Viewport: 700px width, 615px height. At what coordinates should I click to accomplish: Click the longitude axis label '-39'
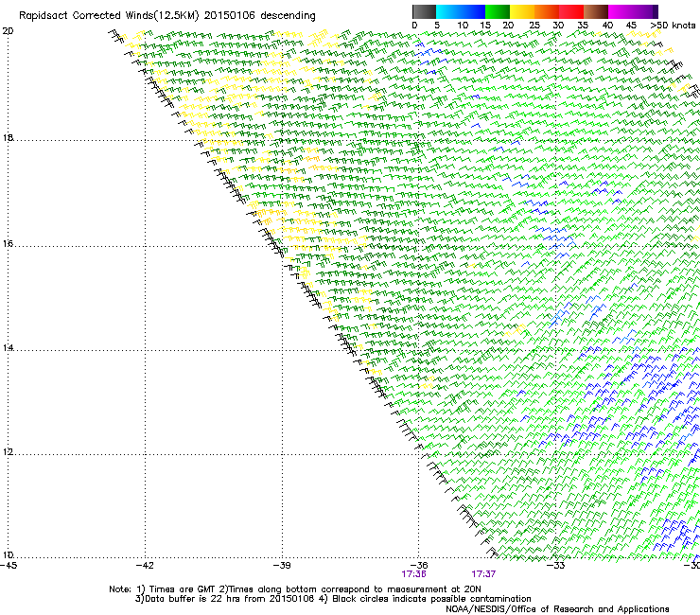point(282,566)
